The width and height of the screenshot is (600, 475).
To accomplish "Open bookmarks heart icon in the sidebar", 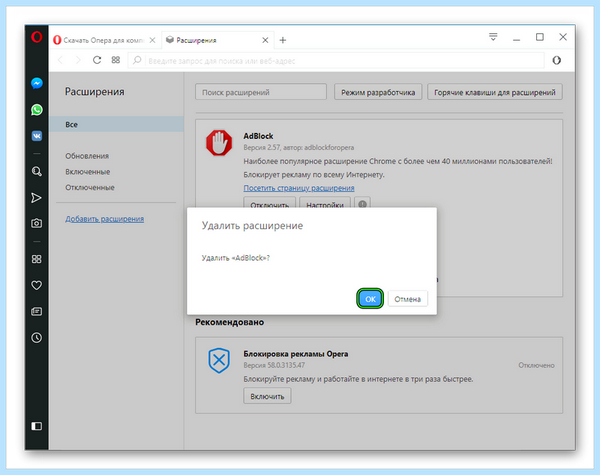I will click(x=37, y=285).
